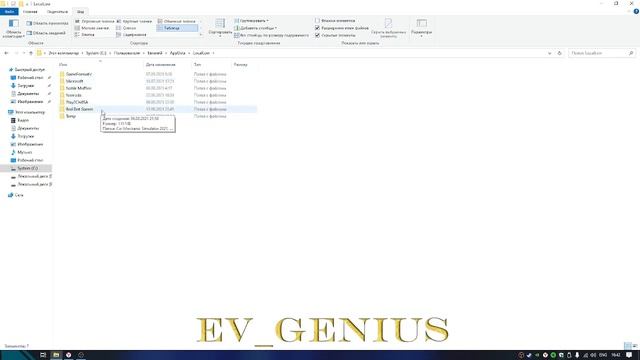This screenshot has height=360, width=640.
Task: Click File Explorer icon on taskbar
Action: click(56, 355)
